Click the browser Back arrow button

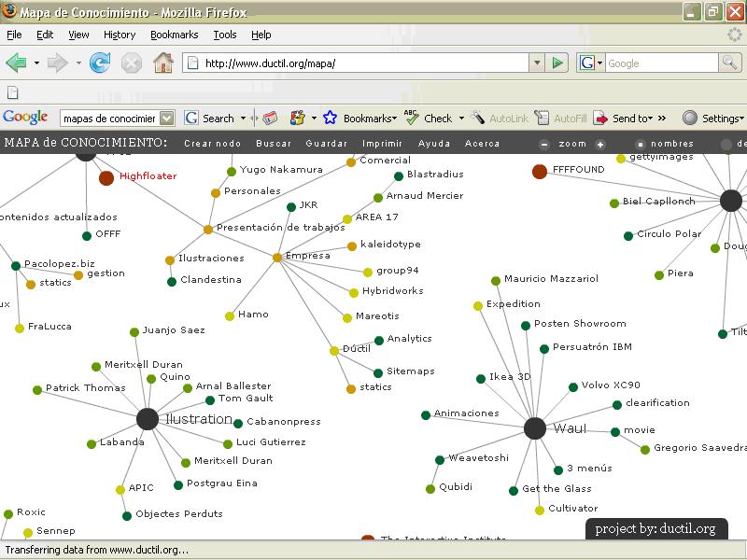click(16, 63)
